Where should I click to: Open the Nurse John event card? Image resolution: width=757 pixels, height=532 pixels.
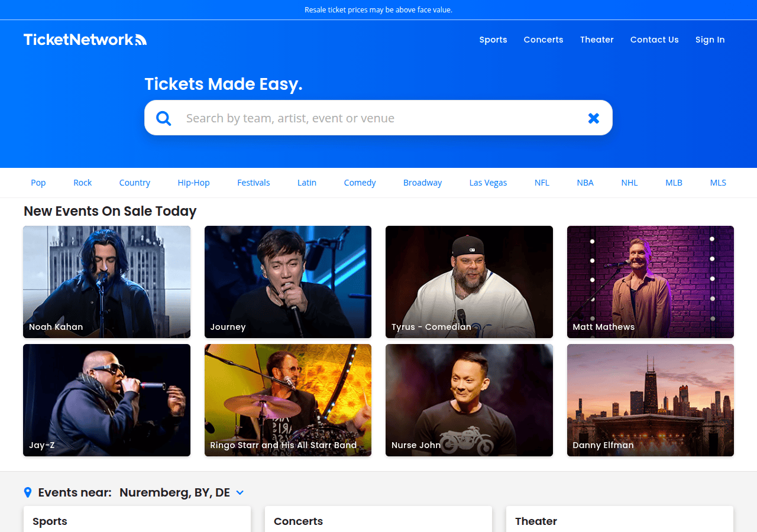pyautogui.click(x=469, y=400)
